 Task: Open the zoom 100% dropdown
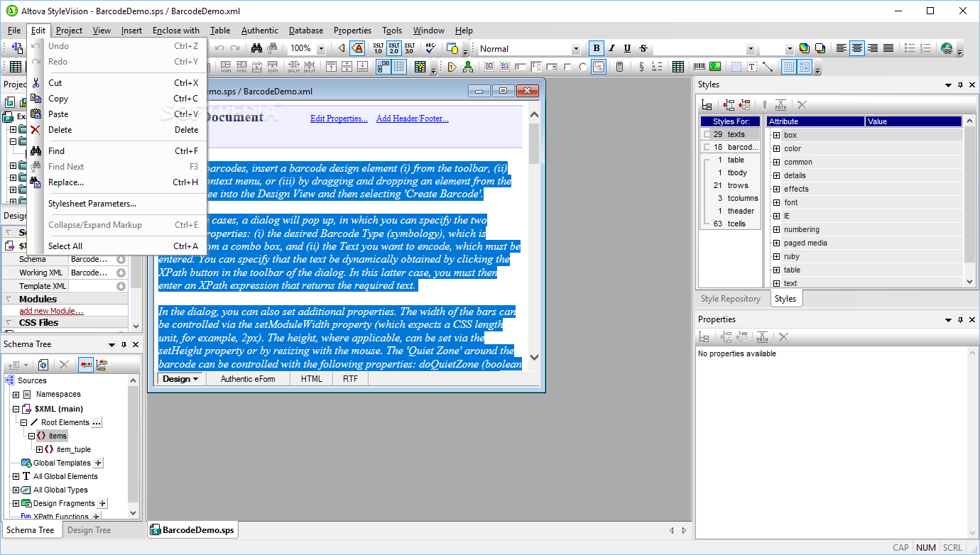coord(321,48)
